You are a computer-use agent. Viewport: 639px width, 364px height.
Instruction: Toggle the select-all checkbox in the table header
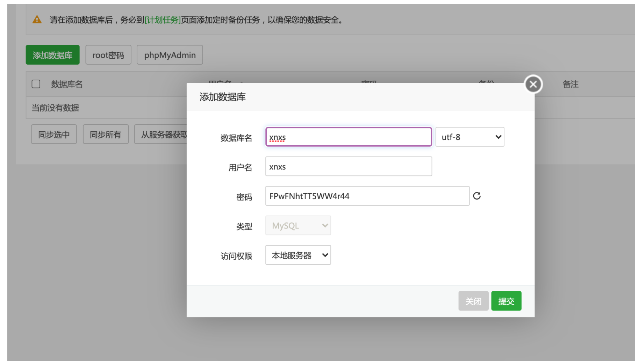tap(36, 84)
